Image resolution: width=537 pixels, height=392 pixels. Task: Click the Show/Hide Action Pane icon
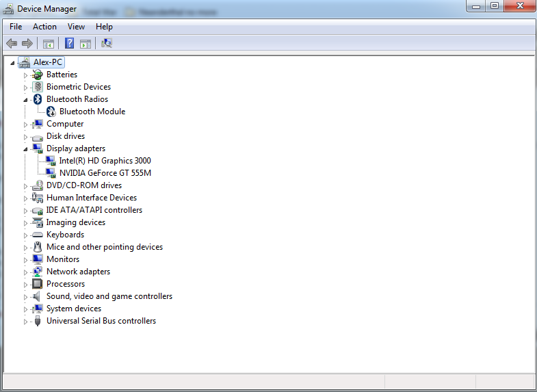[x=86, y=44]
